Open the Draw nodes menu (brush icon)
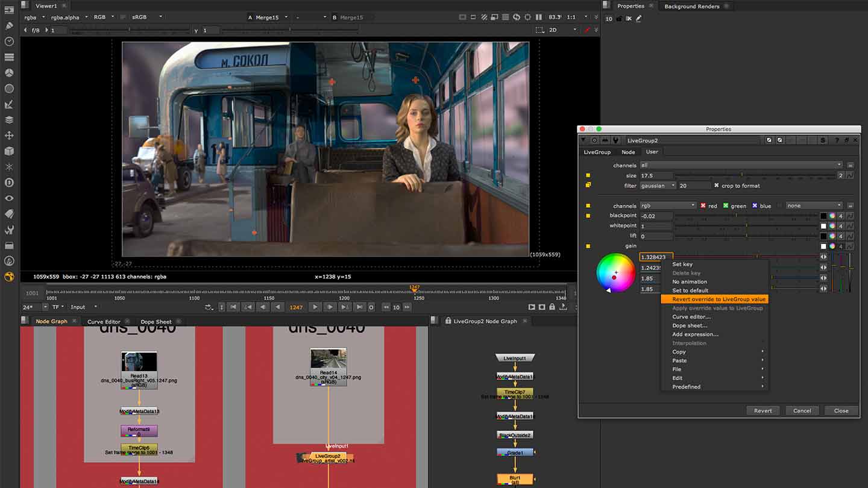The width and height of the screenshot is (868, 488). tap(8, 25)
